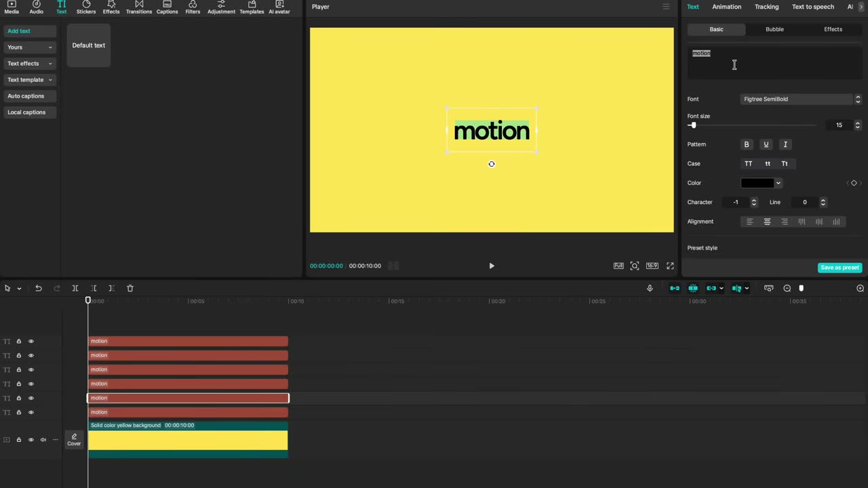The width and height of the screenshot is (868, 488).
Task: Open the selection tool dropdown arrow
Action: 19,288
